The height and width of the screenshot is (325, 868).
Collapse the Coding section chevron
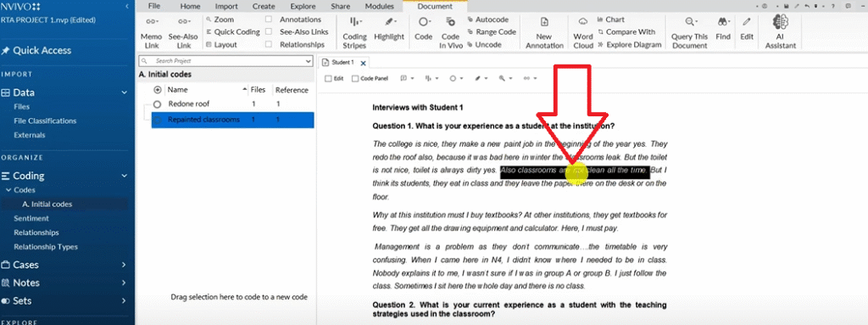pos(125,176)
